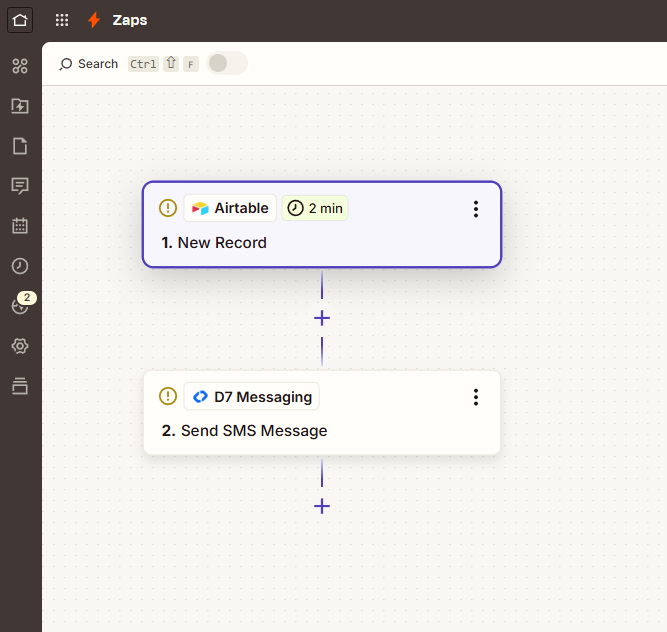Image resolution: width=667 pixels, height=632 pixels.
Task: Click the D7 Messaging step warning icon
Action: tap(168, 396)
